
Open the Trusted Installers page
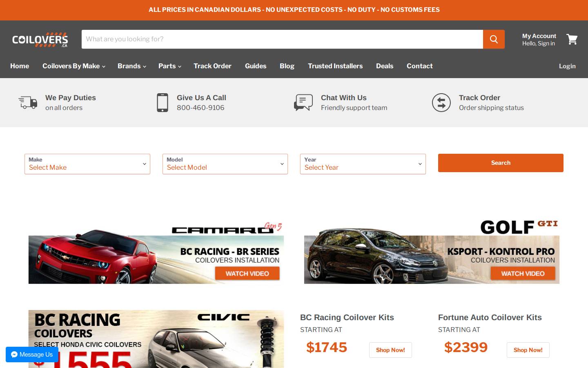tap(335, 66)
